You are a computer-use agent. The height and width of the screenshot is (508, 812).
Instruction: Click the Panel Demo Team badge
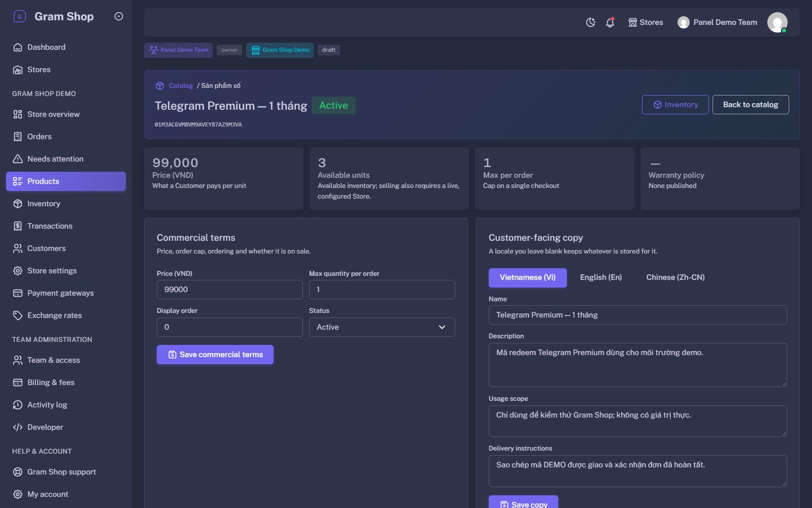point(178,50)
